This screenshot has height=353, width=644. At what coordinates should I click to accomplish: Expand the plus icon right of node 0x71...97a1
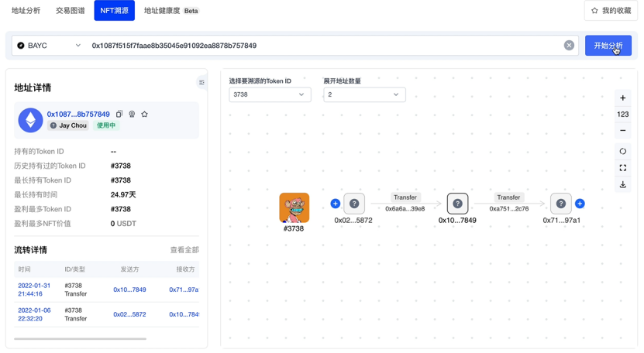tap(580, 204)
